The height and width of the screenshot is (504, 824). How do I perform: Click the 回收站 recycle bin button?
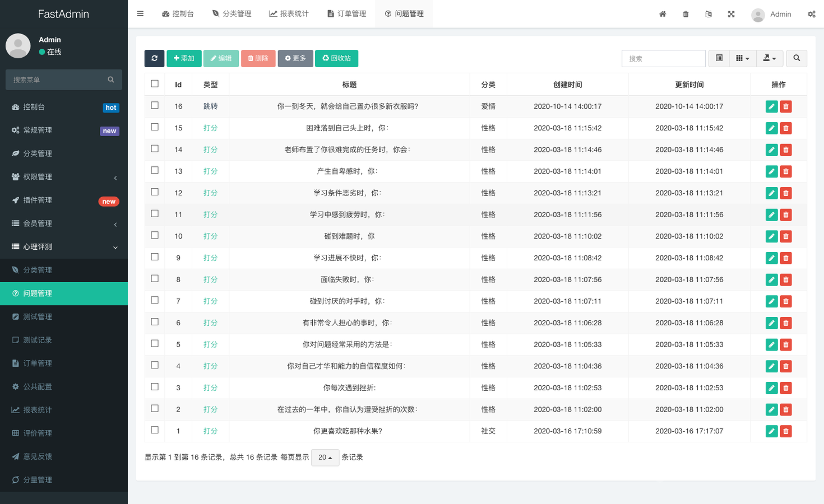pos(336,58)
